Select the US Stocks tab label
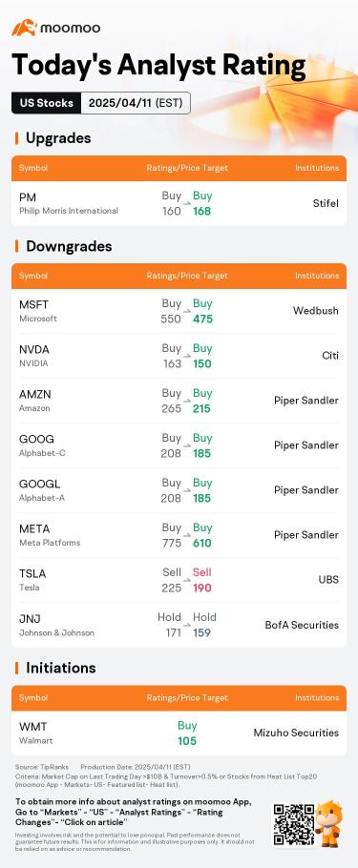Screen dimensions: 358x868 coord(47,103)
